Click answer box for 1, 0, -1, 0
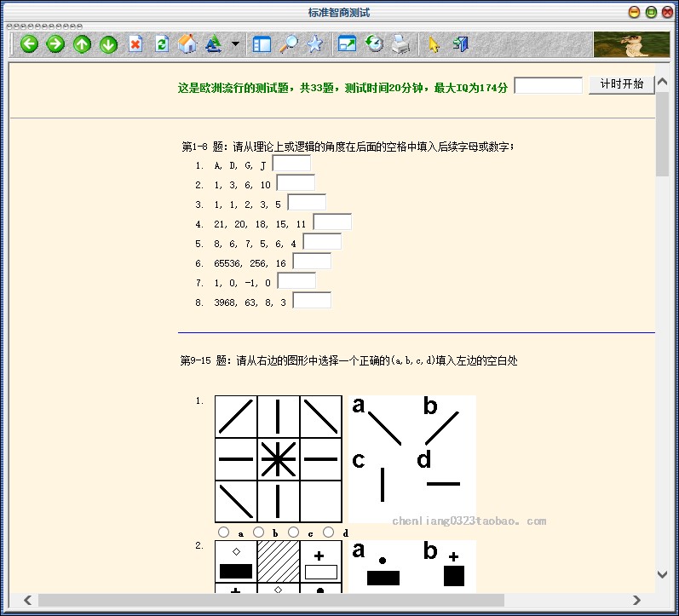 tap(296, 280)
